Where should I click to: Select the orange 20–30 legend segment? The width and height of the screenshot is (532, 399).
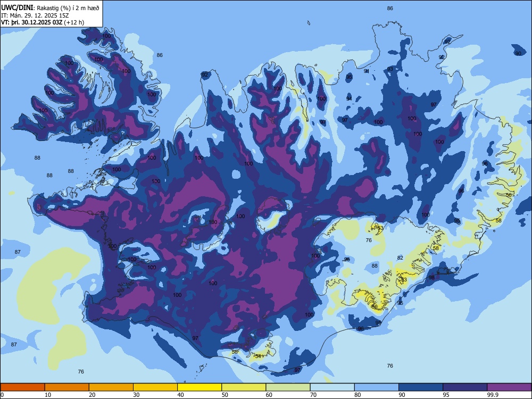[x=111, y=387]
